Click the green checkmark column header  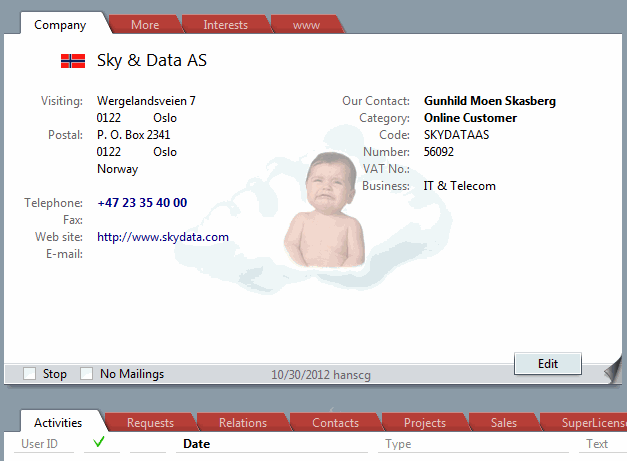click(99, 442)
